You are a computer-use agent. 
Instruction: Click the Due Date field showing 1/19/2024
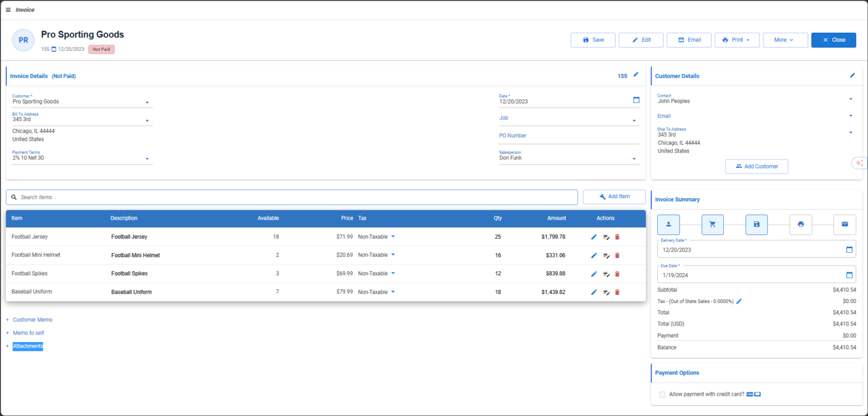(x=757, y=275)
